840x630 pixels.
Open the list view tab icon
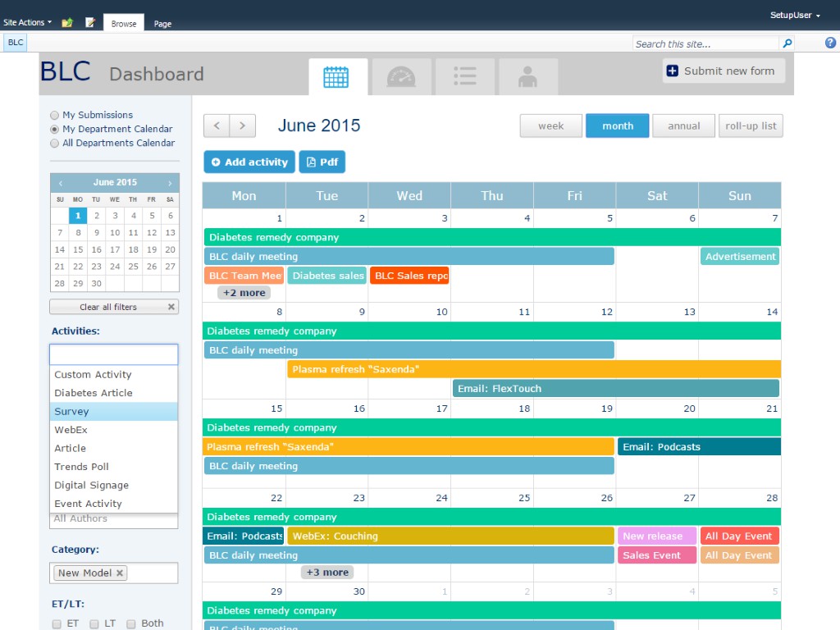click(x=464, y=77)
